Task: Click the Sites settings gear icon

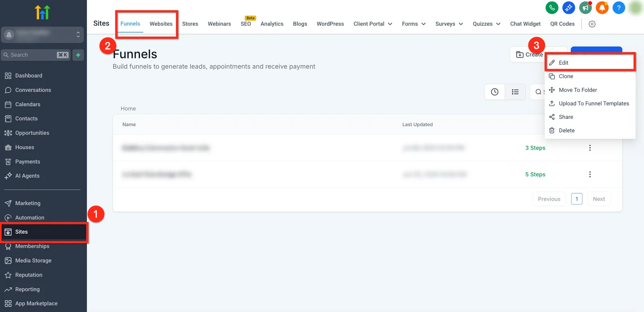Action: point(592,24)
